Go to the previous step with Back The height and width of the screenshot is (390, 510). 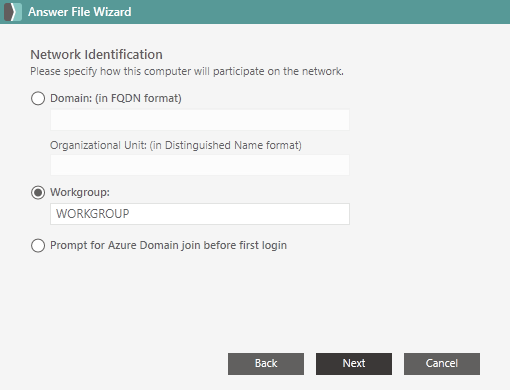point(266,364)
